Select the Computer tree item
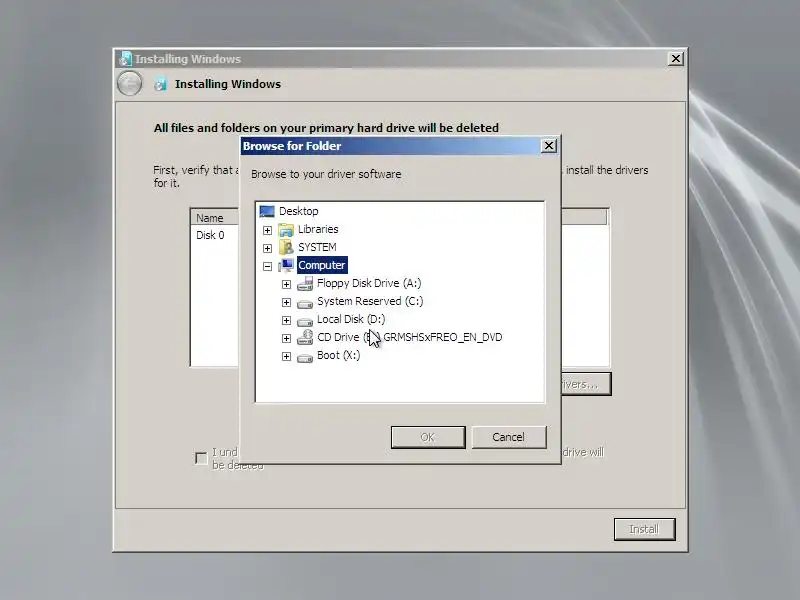 (321, 265)
